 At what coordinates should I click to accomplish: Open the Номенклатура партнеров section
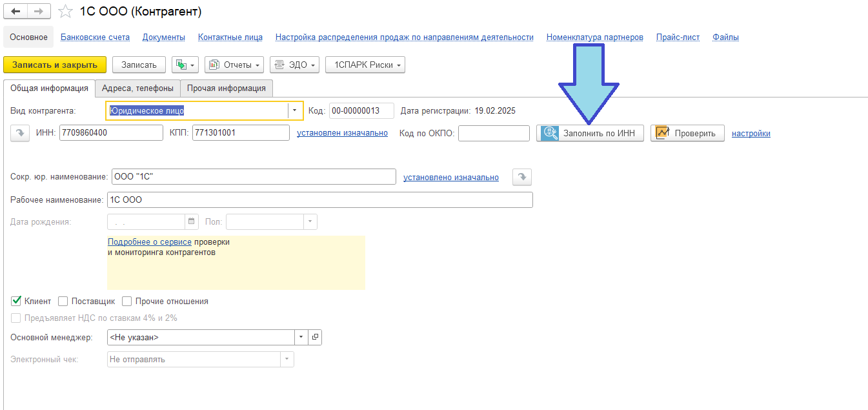coord(595,37)
